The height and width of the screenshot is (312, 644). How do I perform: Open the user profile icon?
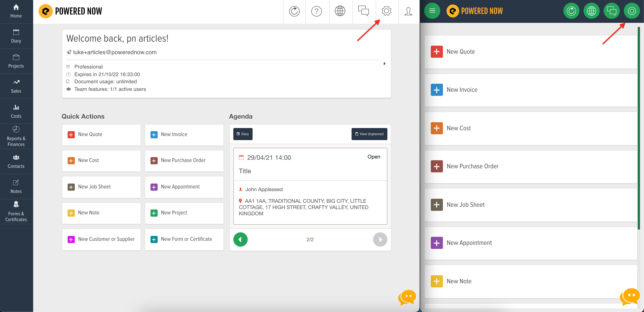pos(408,11)
